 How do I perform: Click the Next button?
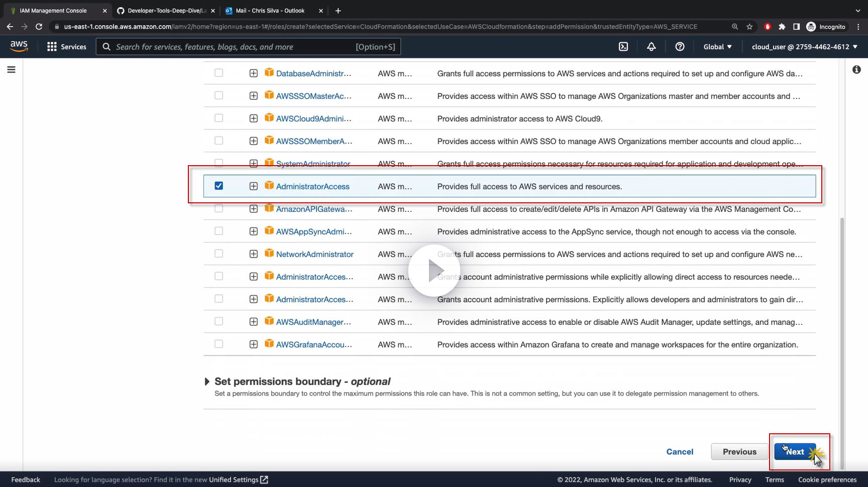tap(795, 451)
